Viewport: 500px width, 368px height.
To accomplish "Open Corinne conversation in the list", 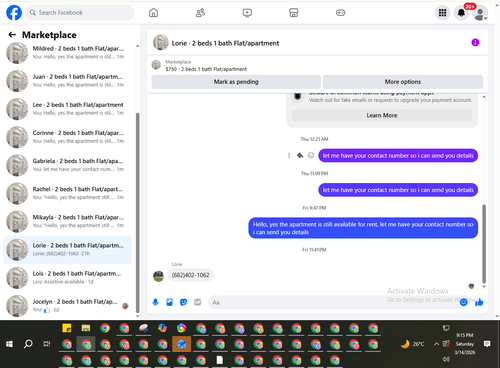I will 67,137.
